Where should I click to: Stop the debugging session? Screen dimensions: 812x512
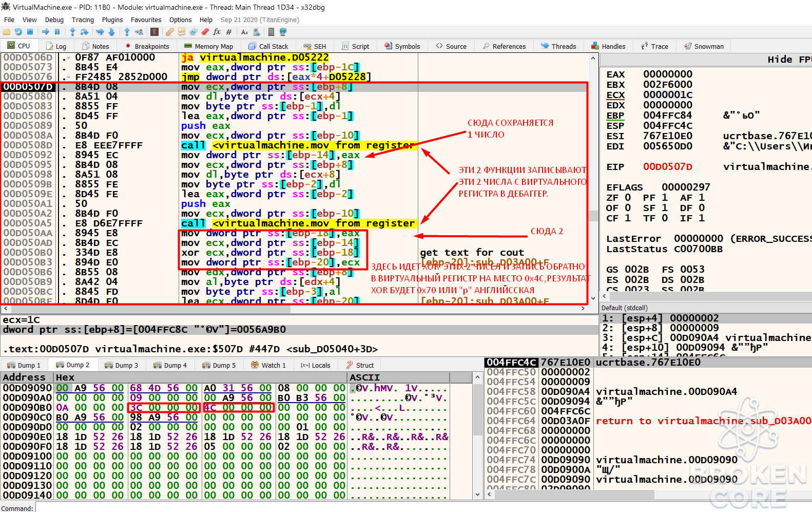[x=30, y=32]
